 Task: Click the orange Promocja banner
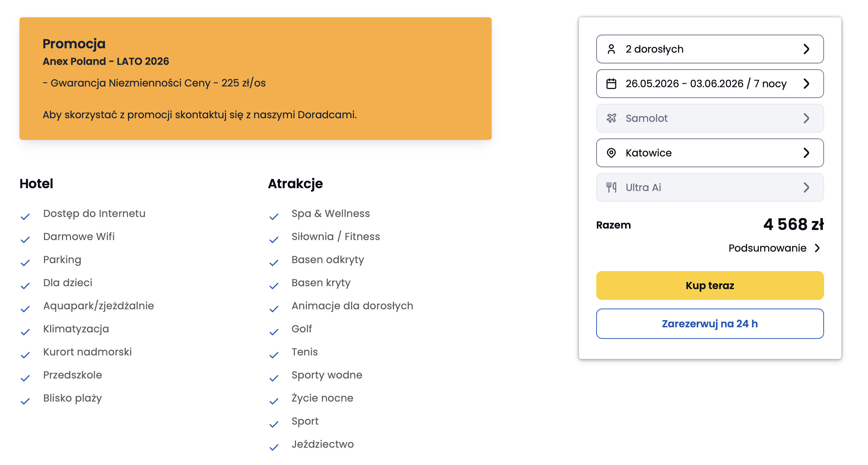tap(256, 79)
